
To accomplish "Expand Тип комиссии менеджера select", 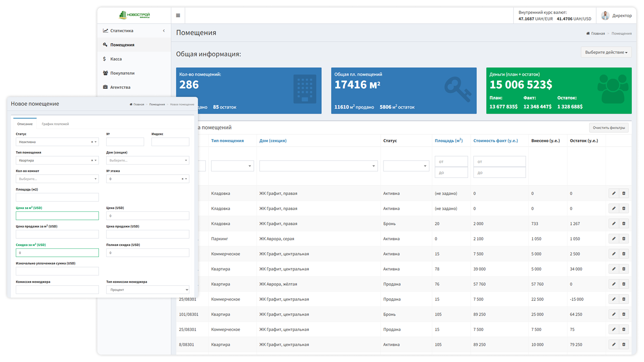I will tap(148, 290).
